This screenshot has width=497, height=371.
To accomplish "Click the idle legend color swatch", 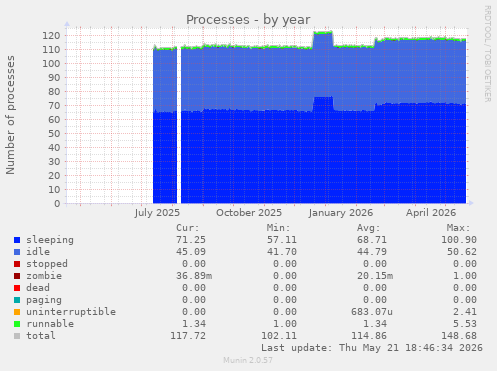I will [x=17, y=252].
